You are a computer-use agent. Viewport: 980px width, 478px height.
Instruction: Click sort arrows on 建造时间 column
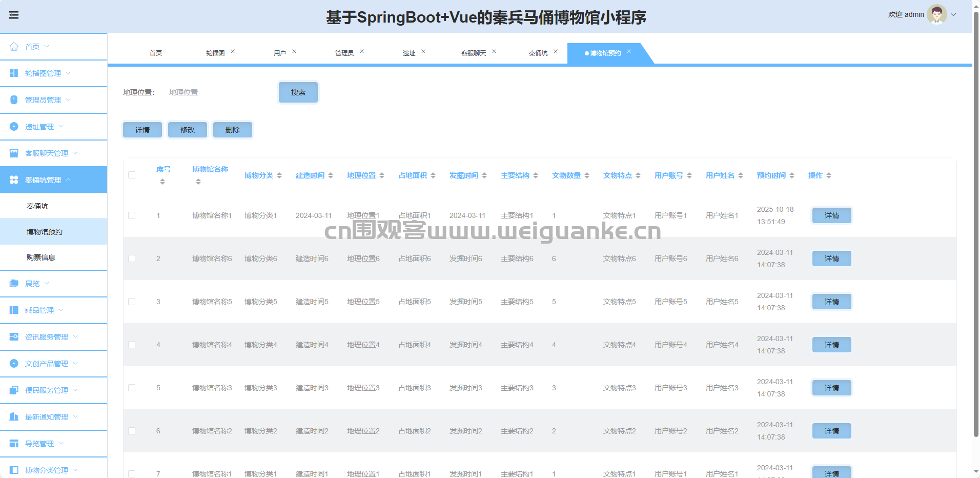331,175
